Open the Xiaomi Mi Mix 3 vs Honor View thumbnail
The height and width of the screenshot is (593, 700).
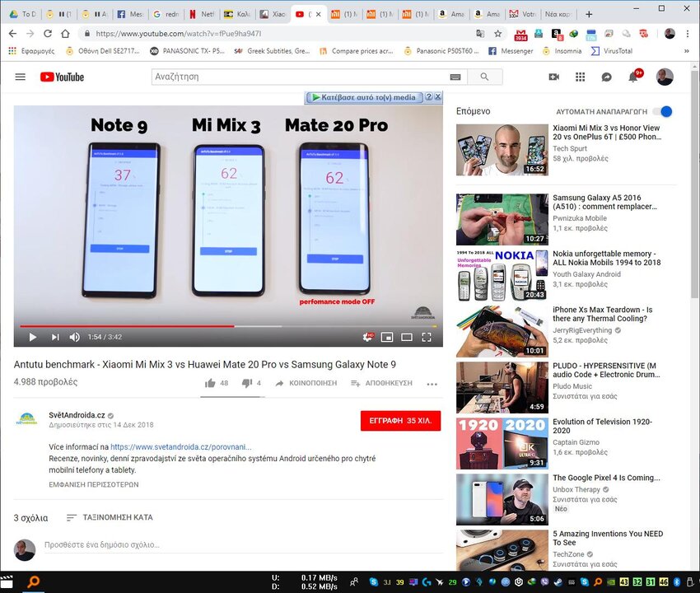[502, 150]
